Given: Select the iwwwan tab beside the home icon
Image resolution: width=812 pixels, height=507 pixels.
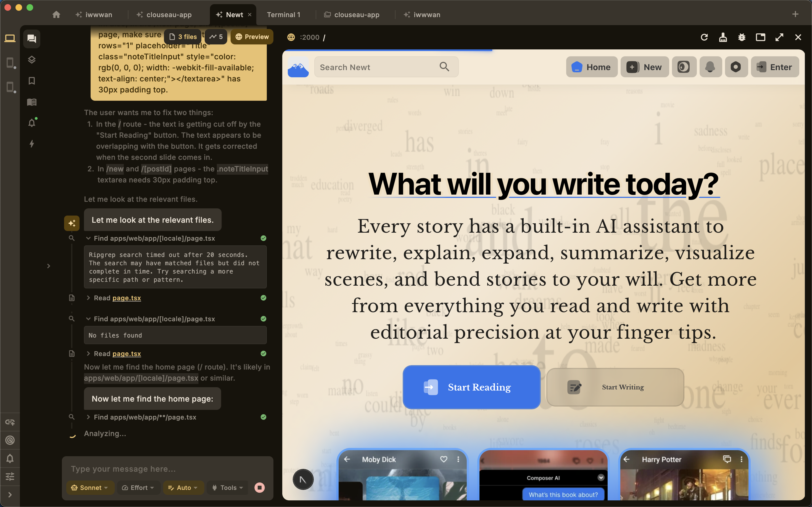Looking at the screenshot, I should [x=94, y=14].
